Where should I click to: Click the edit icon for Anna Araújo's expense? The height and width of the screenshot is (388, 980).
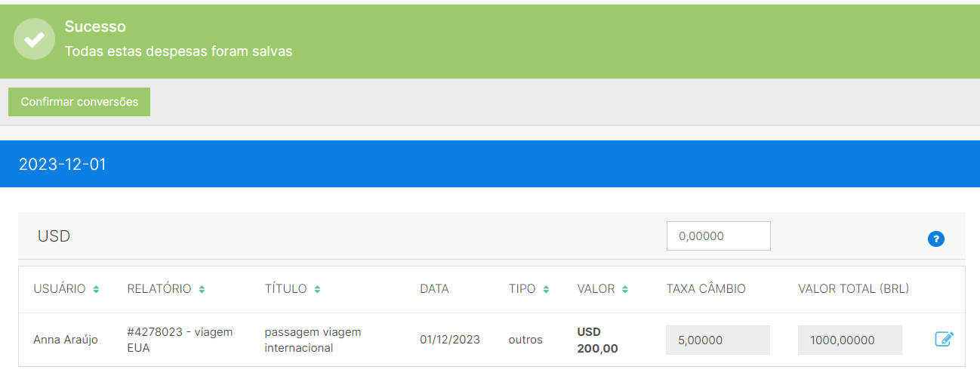944,339
